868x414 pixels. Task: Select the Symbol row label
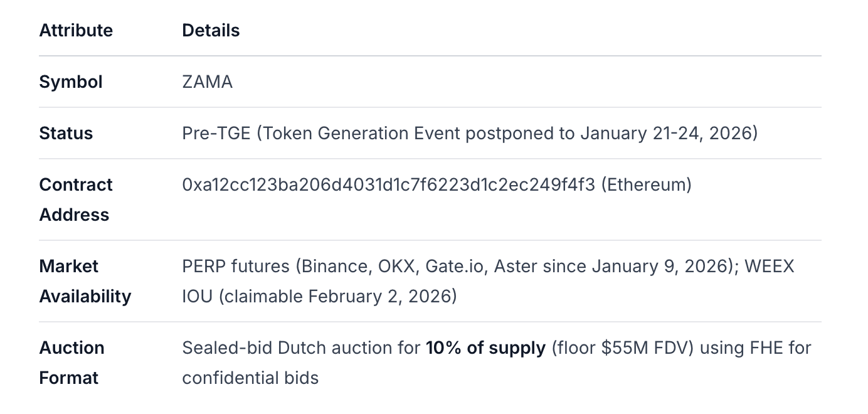(x=71, y=82)
